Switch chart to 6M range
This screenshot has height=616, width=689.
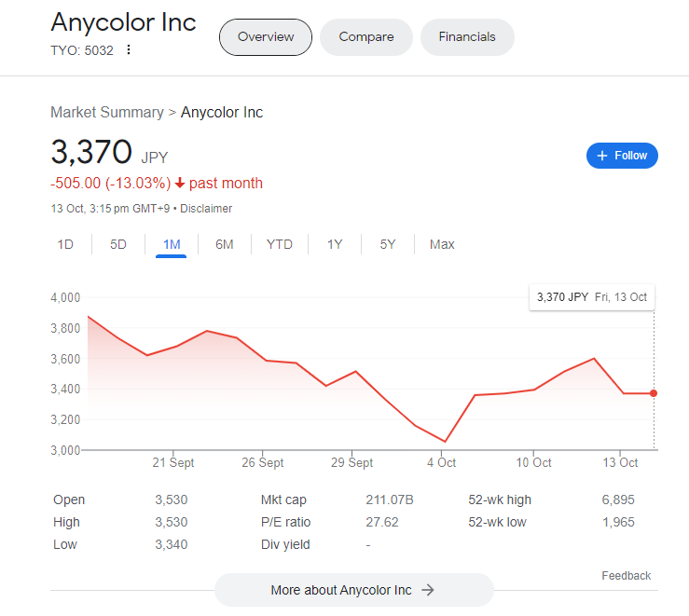[x=225, y=244]
